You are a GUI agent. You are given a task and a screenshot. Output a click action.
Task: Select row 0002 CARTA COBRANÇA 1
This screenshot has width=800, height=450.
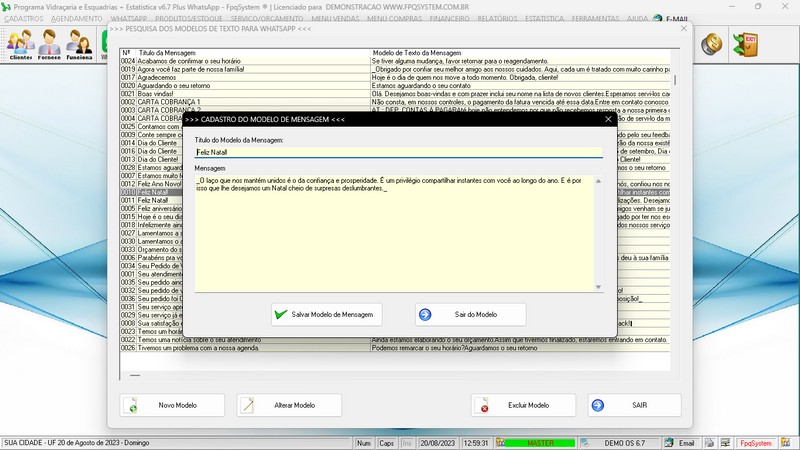click(x=395, y=102)
